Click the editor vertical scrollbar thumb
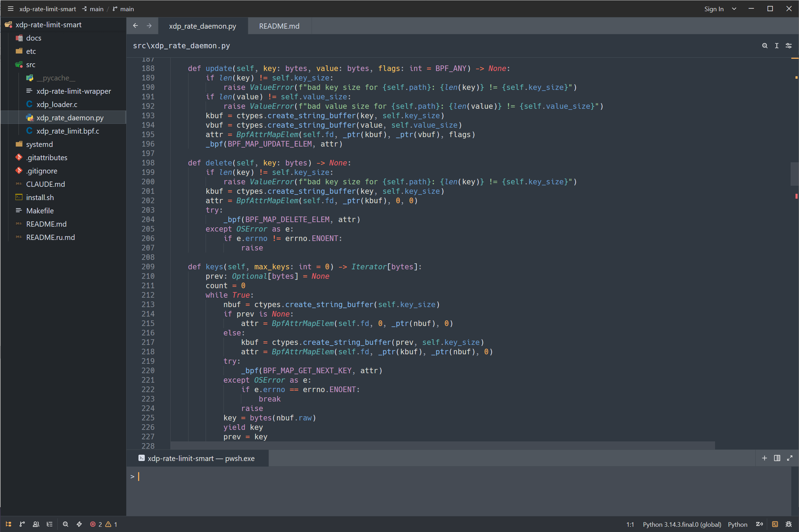 [x=794, y=174]
